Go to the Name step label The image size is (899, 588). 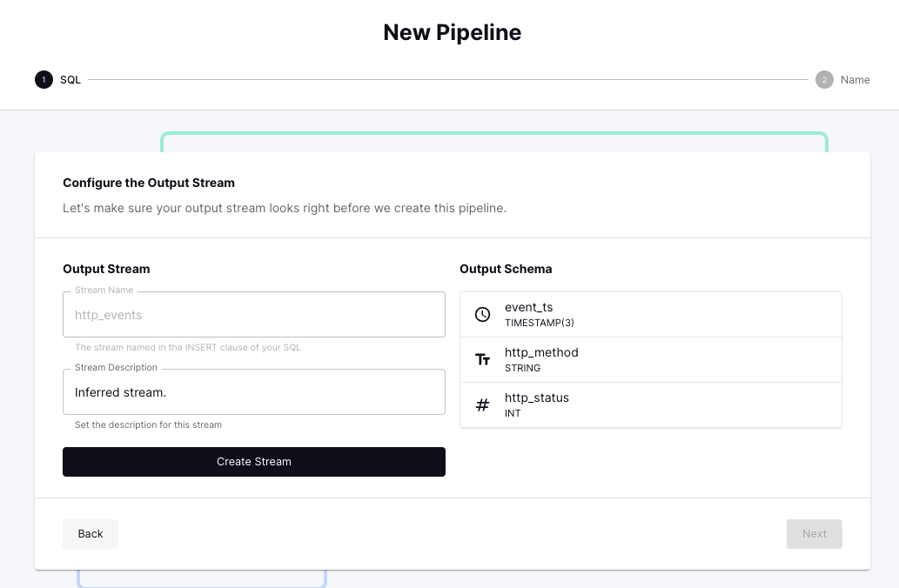[855, 80]
